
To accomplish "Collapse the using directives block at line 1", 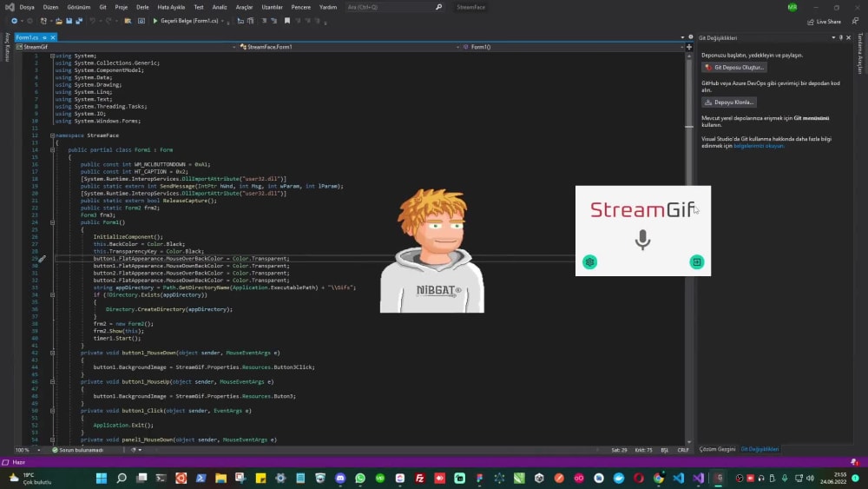I will (53, 56).
